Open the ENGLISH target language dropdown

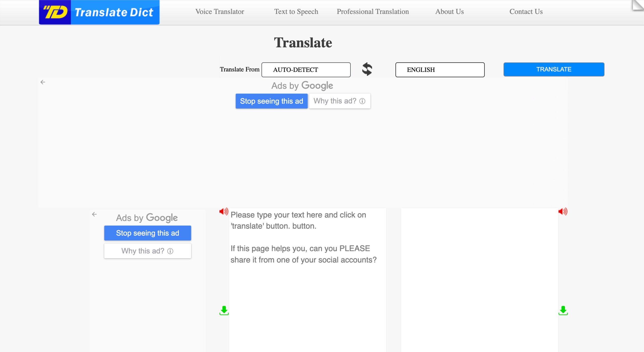click(x=440, y=70)
